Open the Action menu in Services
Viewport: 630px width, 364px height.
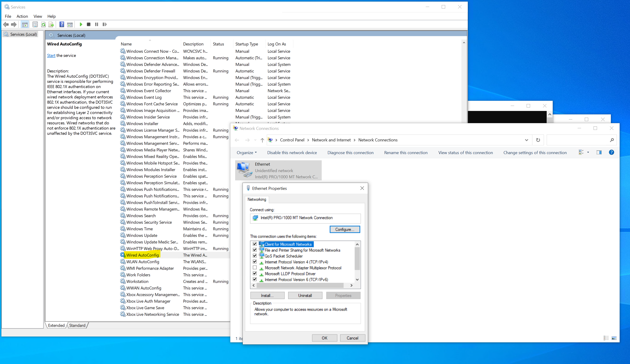[x=22, y=16]
